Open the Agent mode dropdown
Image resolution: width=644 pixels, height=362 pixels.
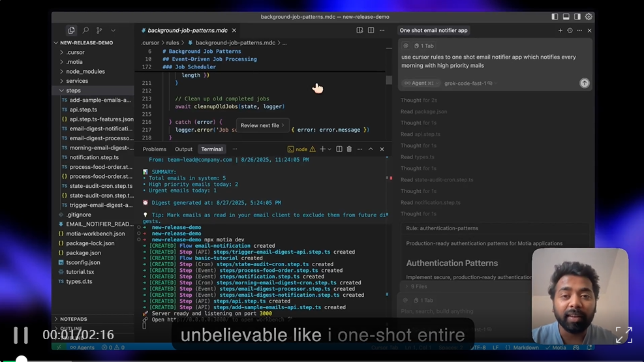(421, 83)
